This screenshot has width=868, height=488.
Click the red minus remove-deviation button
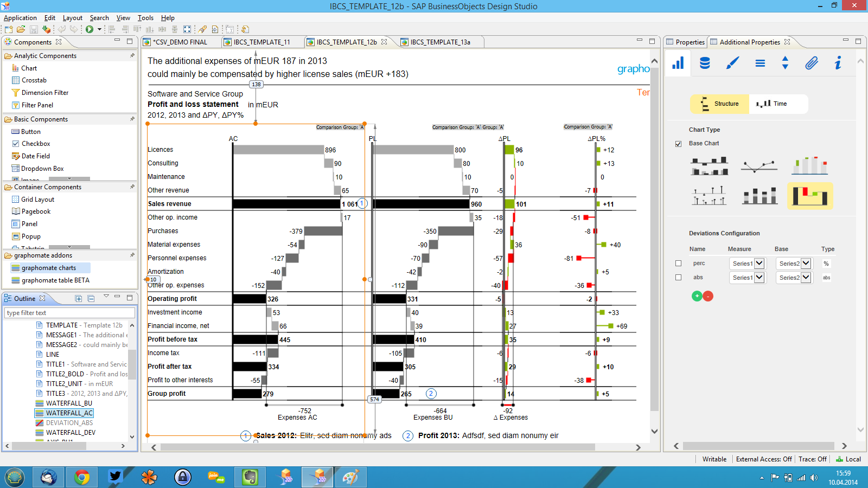[x=708, y=296]
